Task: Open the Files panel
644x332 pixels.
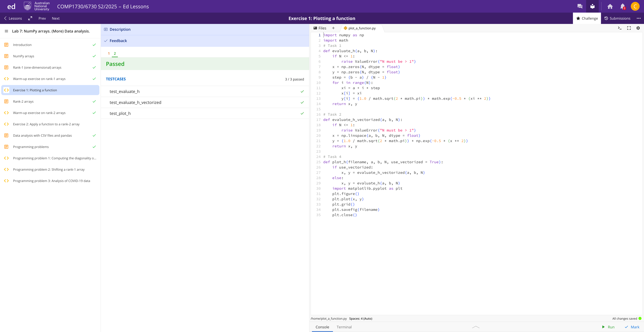Action: 320,28
